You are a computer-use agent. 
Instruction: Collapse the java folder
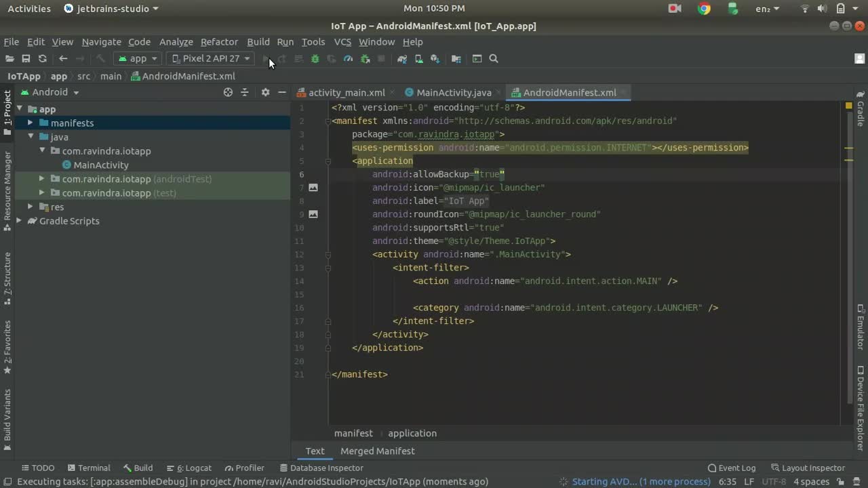point(30,137)
